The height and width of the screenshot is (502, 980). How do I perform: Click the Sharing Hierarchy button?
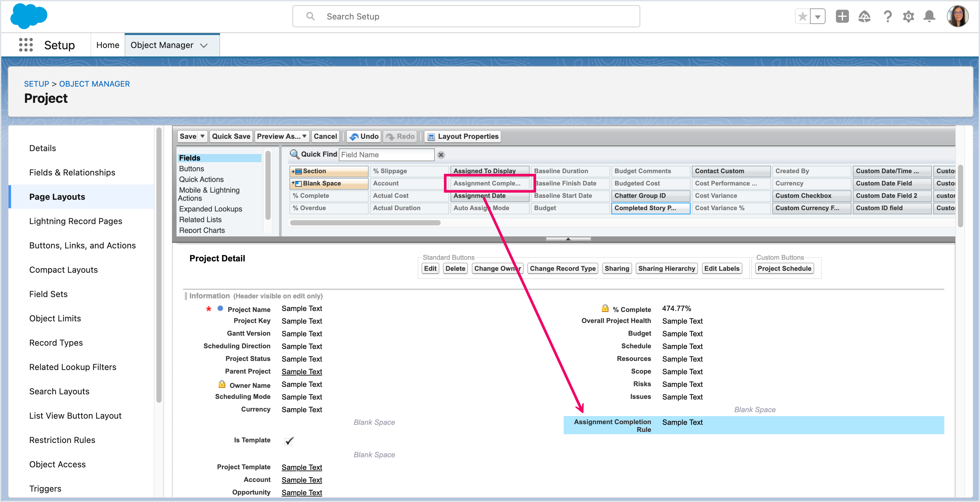point(667,269)
